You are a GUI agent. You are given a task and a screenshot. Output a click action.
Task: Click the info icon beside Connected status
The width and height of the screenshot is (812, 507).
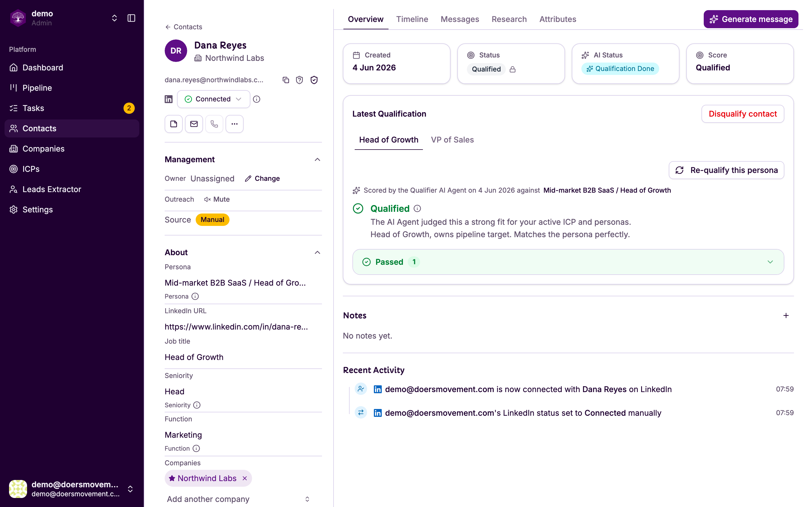pos(257,99)
